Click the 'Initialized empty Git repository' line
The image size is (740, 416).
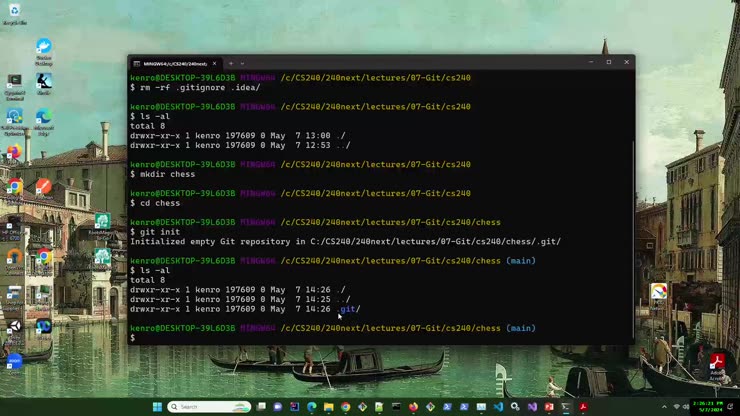click(345, 242)
